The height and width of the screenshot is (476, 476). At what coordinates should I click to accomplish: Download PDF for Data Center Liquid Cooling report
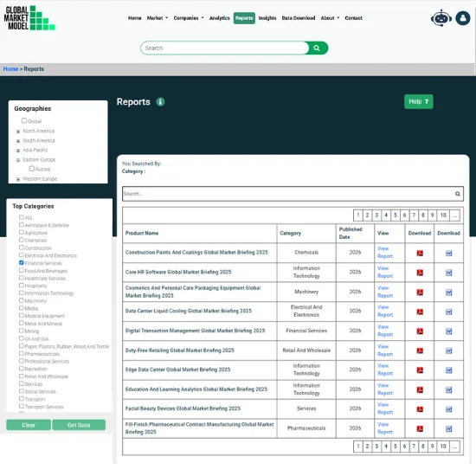click(x=420, y=312)
